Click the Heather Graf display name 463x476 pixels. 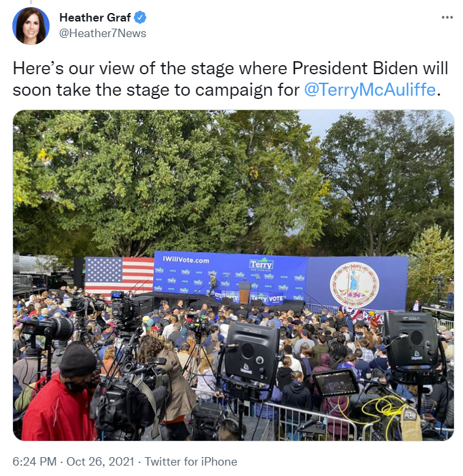click(x=95, y=18)
